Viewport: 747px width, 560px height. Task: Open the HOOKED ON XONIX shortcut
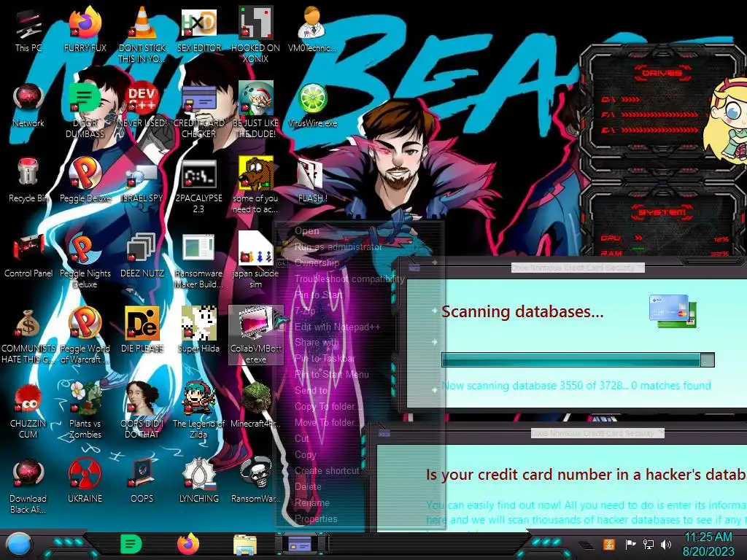(x=255, y=34)
